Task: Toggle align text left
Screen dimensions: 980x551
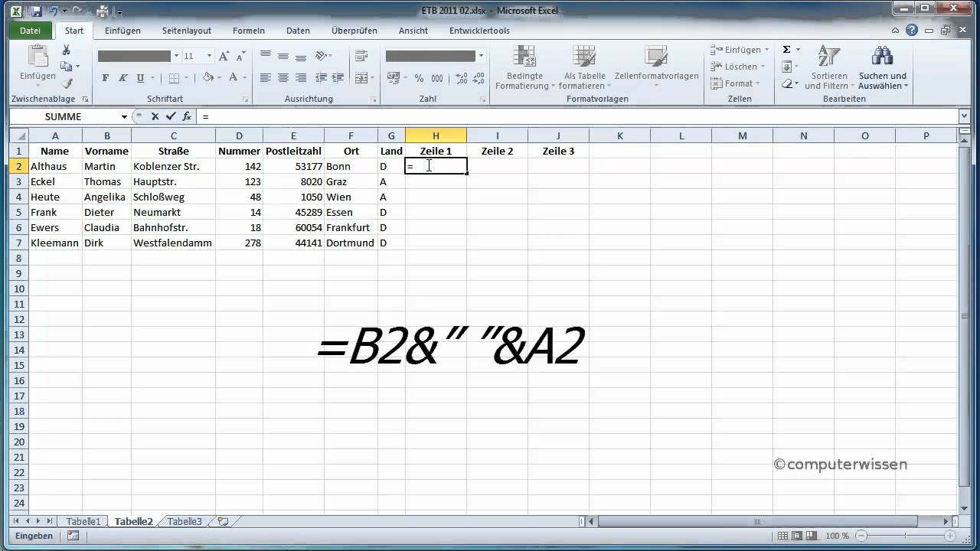Action: (x=266, y=78)
